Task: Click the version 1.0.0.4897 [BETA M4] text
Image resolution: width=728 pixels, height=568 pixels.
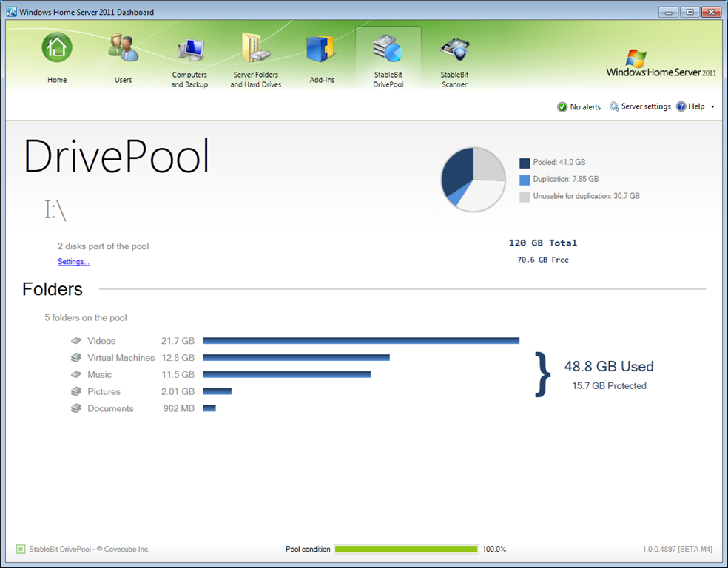Action: 678,549
